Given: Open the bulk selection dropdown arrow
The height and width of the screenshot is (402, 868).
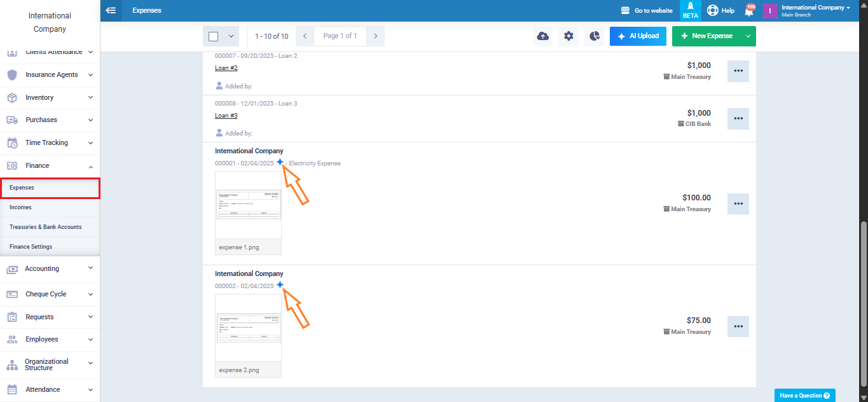Looking at the screenshot, I should tap(231, 36).
